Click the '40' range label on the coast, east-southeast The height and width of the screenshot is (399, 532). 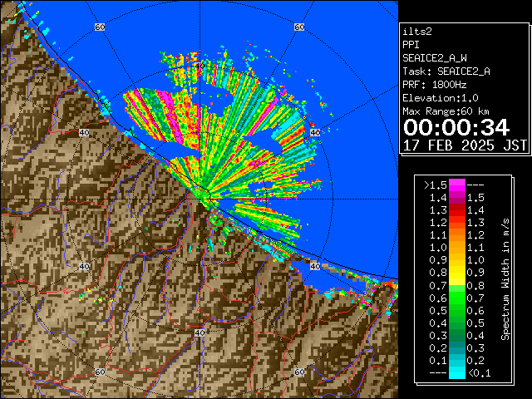[315, 266]
